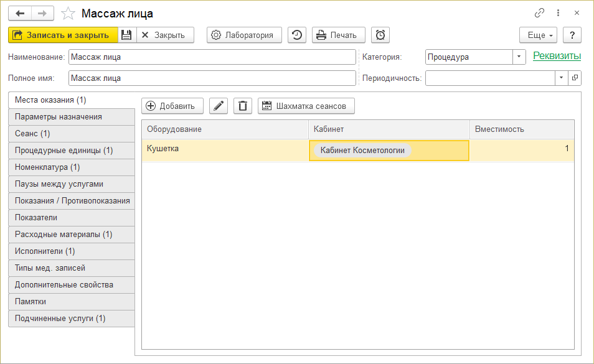
Task: Open the Периодичность value form button
Action: (x=574, y=78)
